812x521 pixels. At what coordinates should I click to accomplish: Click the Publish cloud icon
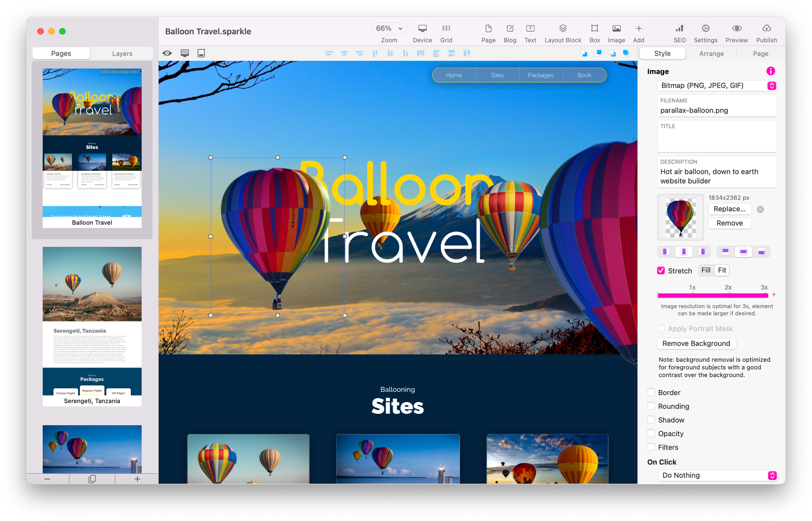766,29
